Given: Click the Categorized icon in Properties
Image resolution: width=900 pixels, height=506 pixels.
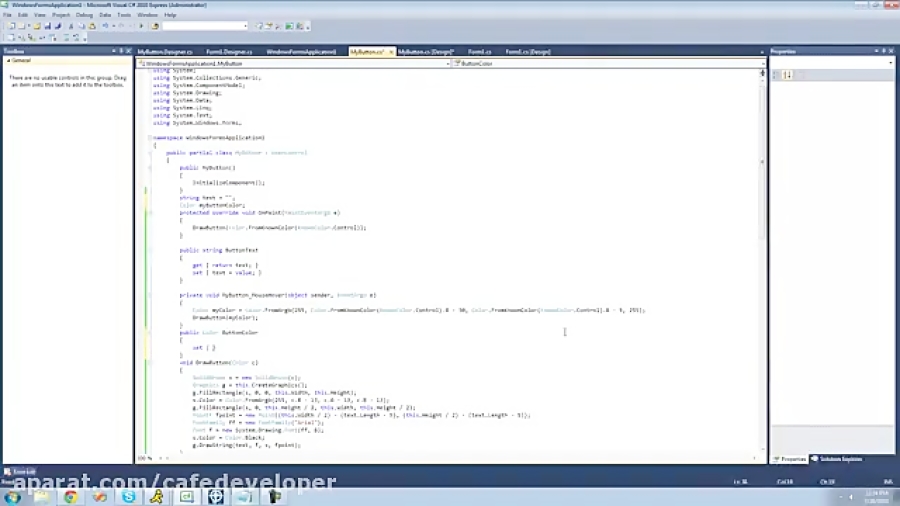Looking at the screenshot, I should click(x=777, y=75).
